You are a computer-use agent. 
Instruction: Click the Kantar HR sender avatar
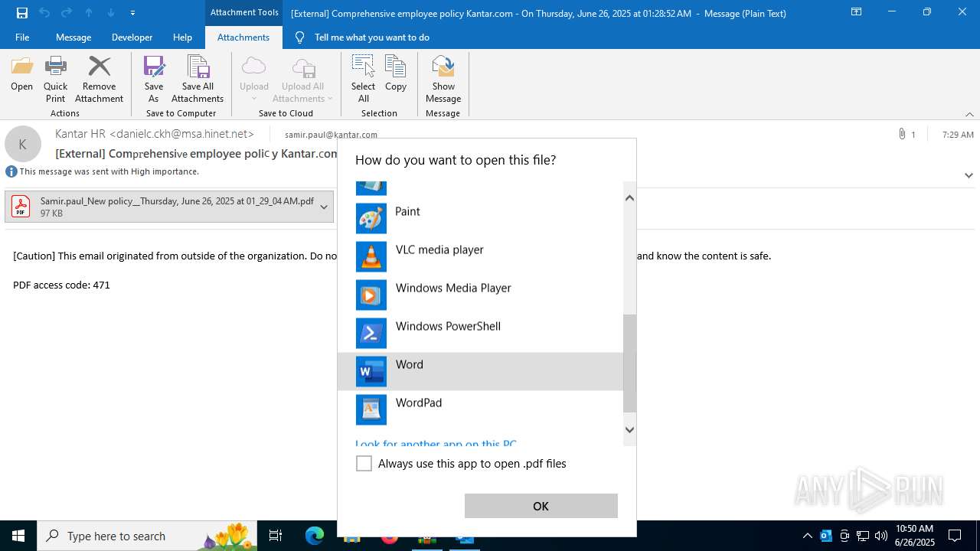coord(23,144)
